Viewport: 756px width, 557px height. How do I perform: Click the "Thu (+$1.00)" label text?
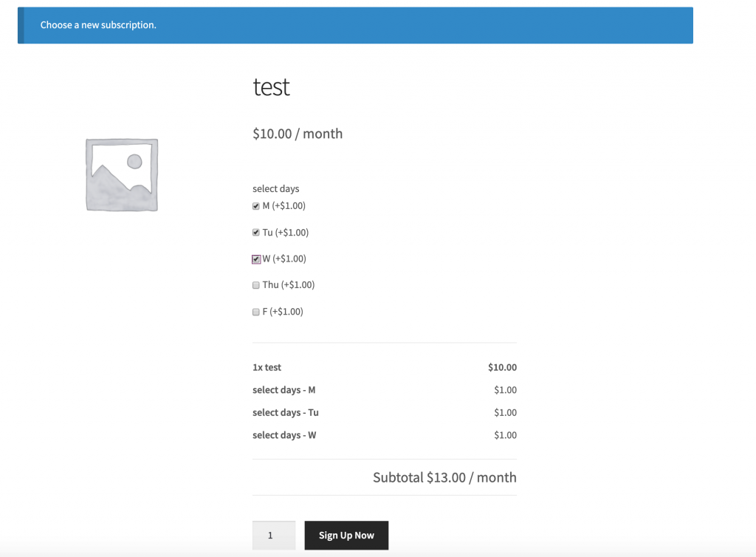tap(289, 285)
